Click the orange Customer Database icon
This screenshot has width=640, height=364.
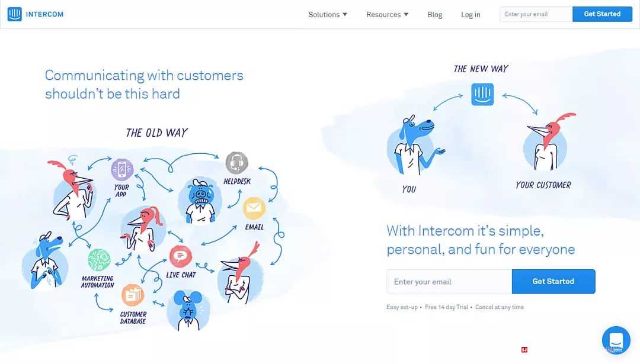[x=133, y=295]
